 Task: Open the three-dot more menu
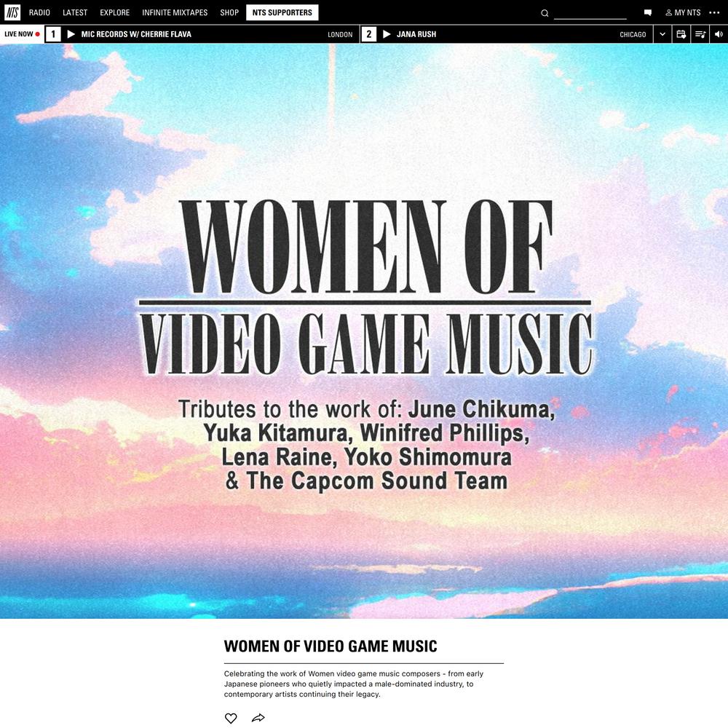715,12
